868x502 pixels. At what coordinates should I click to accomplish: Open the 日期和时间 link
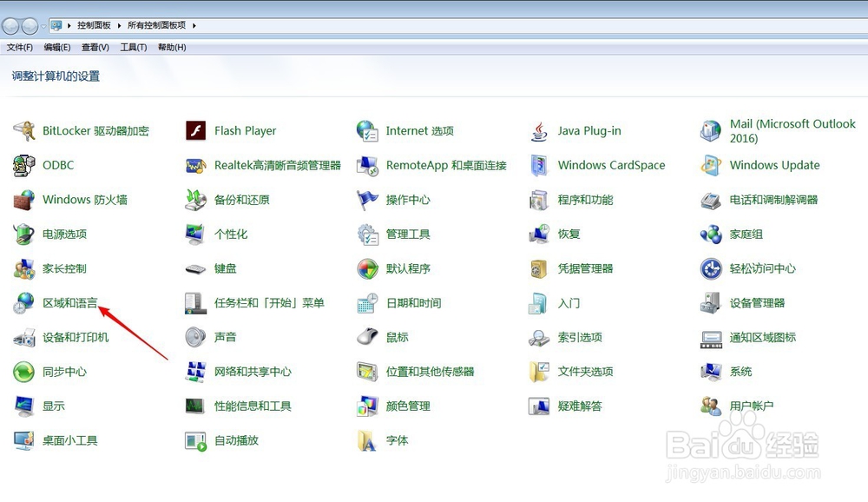coord(413,302)
